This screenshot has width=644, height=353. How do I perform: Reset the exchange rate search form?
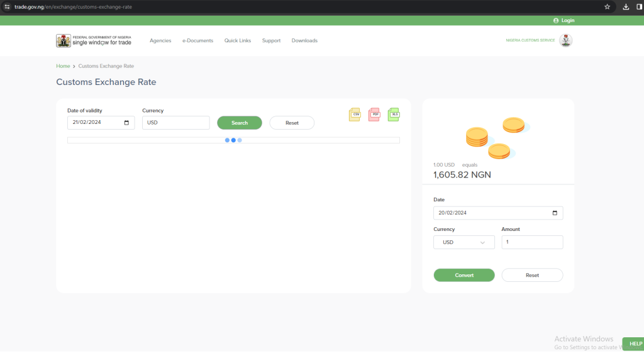click(x=292, y=123)
